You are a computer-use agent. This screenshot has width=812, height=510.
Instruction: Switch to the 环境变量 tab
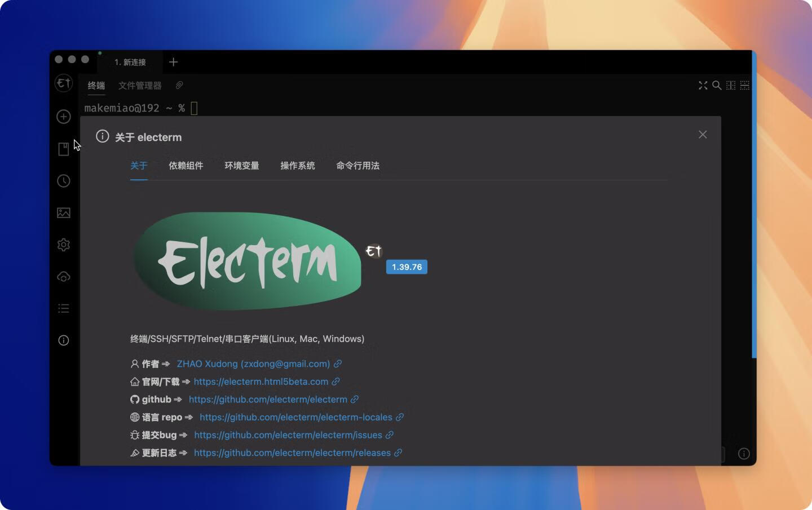(x=242, y=166)
